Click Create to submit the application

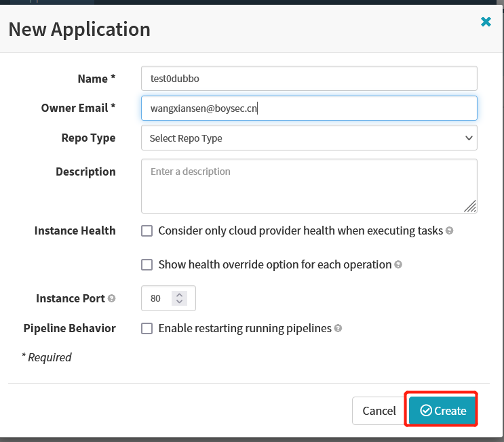(x=442, y=411)
